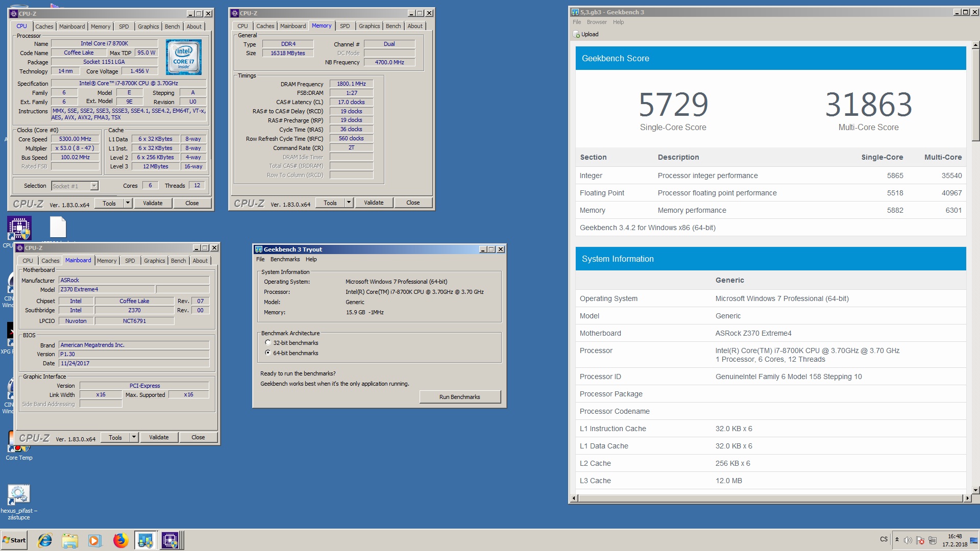Click the CPU-Z Memory window title icon
Viewport: 980px width, 551px height.
(x=234, y=13)
